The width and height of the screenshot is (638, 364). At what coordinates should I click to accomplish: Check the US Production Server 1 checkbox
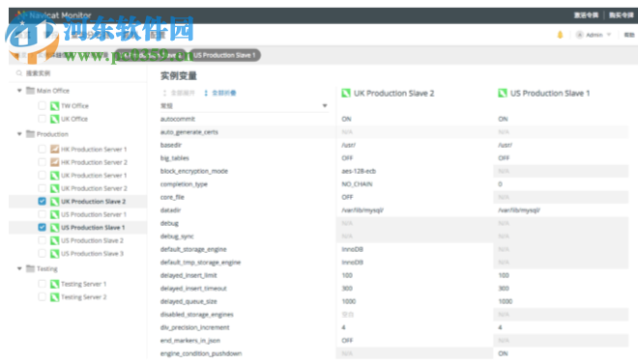(x=42, y=214)
